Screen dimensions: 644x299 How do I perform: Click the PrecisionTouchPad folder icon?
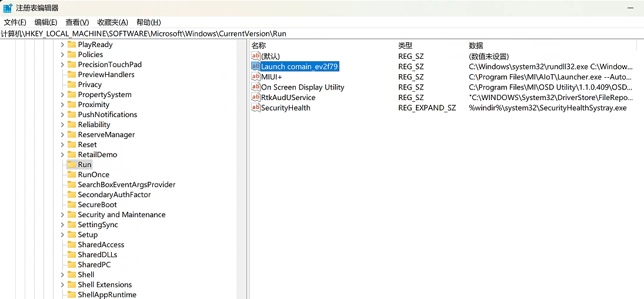coord(72,64)
